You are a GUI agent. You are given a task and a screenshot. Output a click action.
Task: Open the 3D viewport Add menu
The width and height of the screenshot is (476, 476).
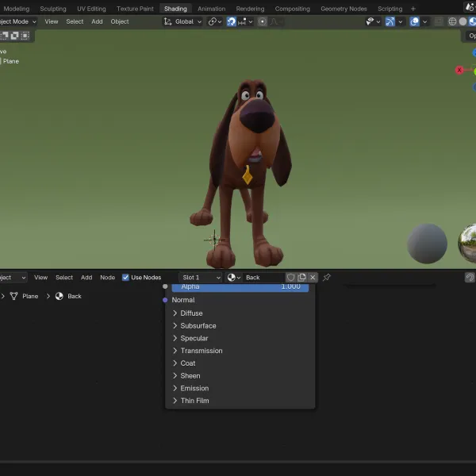(97, 21)
